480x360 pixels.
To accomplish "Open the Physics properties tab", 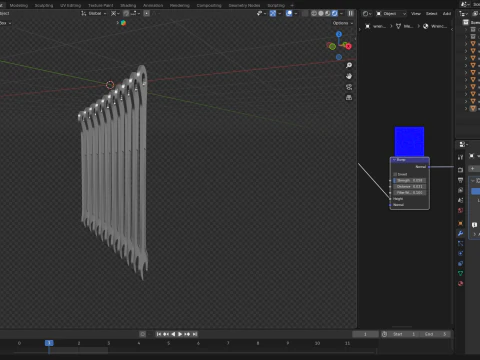I will pyautogui.click(x=460, y=253).
